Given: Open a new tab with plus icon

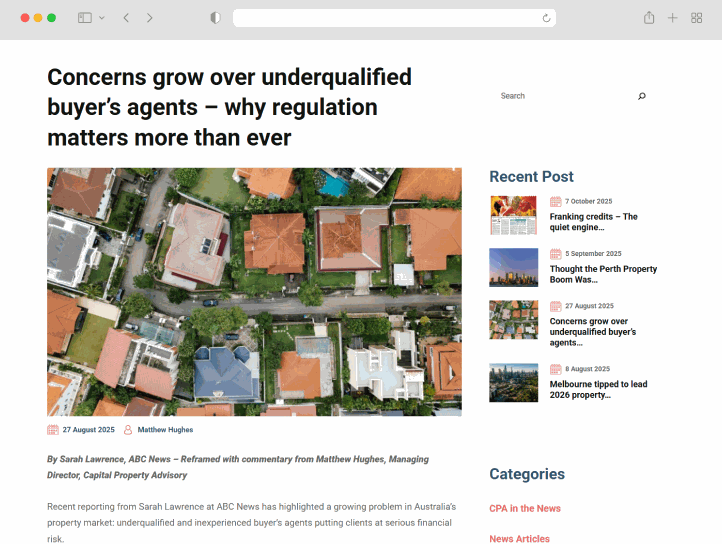Looking at the screenshot, I should (673, 18).
